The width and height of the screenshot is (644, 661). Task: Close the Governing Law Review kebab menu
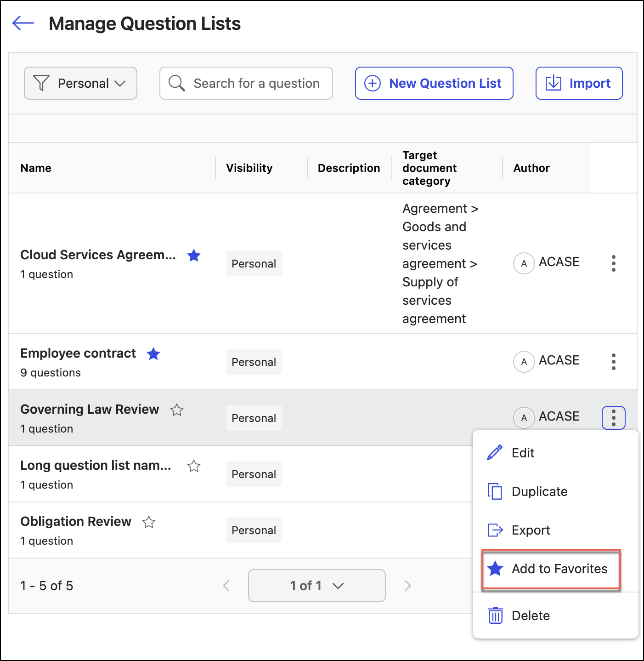[613, 418]
